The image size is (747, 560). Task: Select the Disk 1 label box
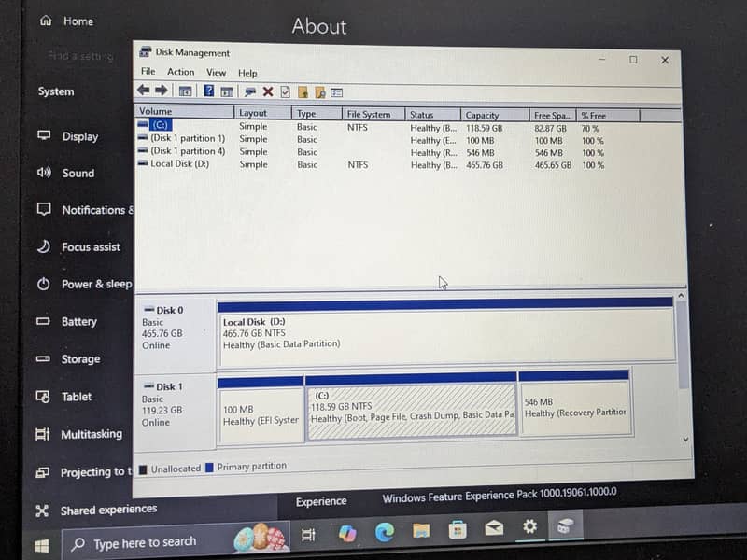click(x=175, y=411)
